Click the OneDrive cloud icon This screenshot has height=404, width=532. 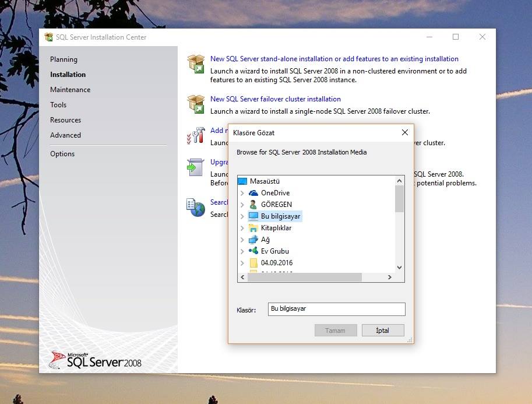point(253,193)
